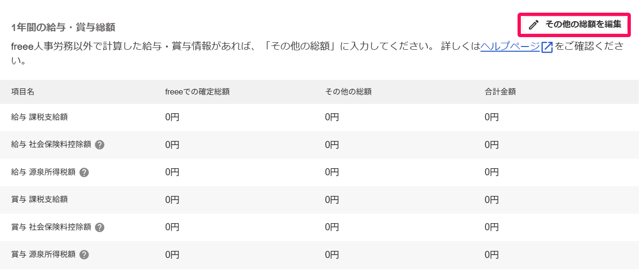Show help for 給与 社会保険料控除額
Image resolution: width=644 pixels, height=273 pixels.
tap(99, 145)
